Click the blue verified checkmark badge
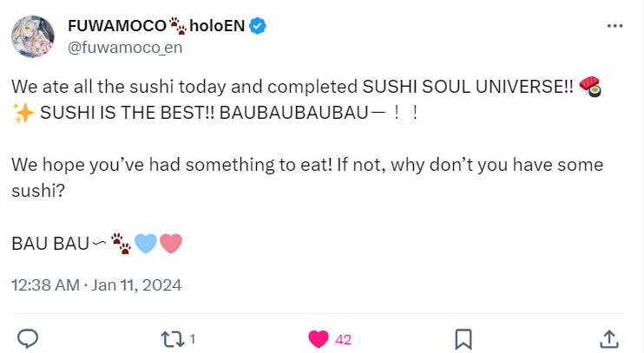This screenshot has width=644, height=353. [258, 26]
